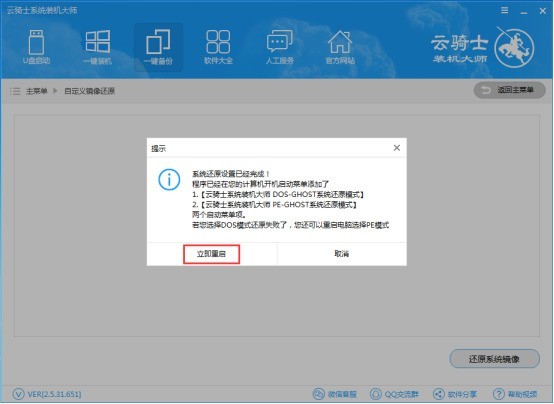Click the breadcrumb list icon
Screen dimensions: 554x404
tap(15, 91)
